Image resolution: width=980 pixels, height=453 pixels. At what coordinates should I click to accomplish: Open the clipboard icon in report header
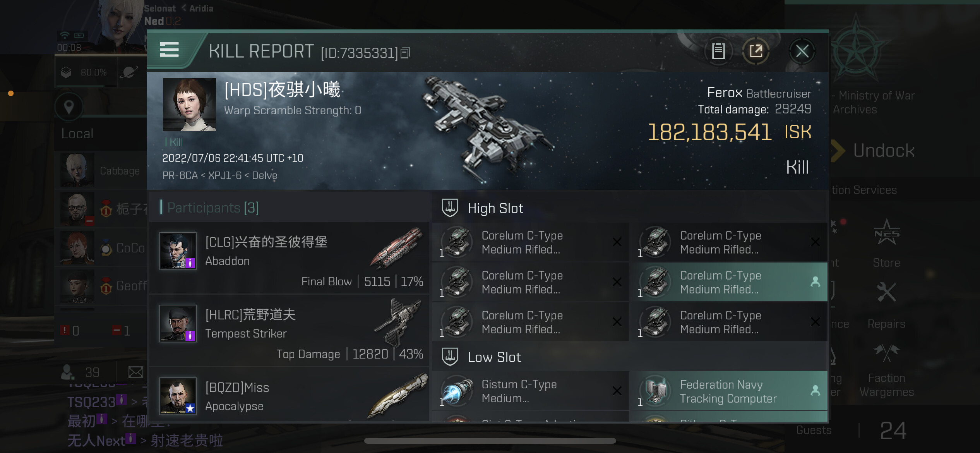point(718,51)
